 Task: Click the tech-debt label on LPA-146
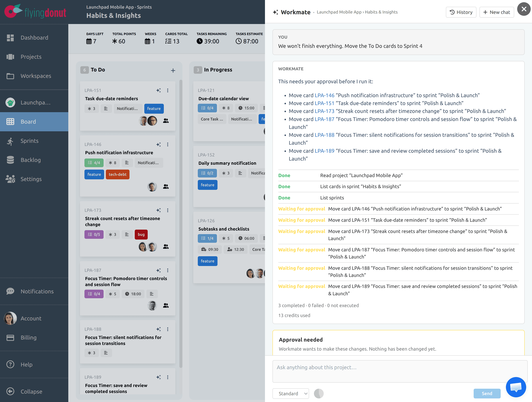(x=118, y=175)
